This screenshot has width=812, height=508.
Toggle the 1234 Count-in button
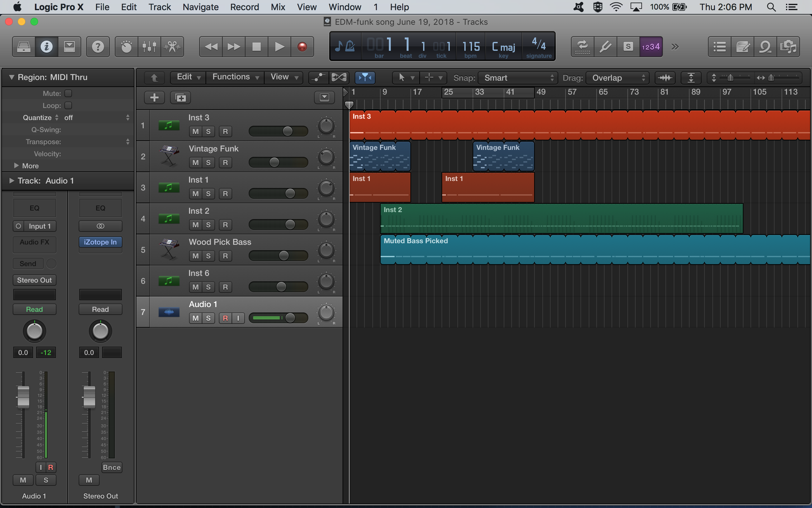point(651,47)
